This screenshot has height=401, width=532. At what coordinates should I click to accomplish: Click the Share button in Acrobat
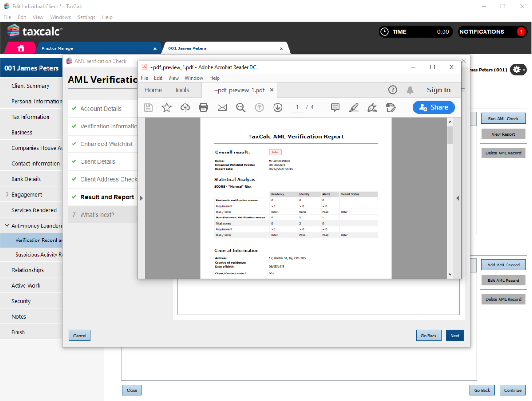[434, 107]
